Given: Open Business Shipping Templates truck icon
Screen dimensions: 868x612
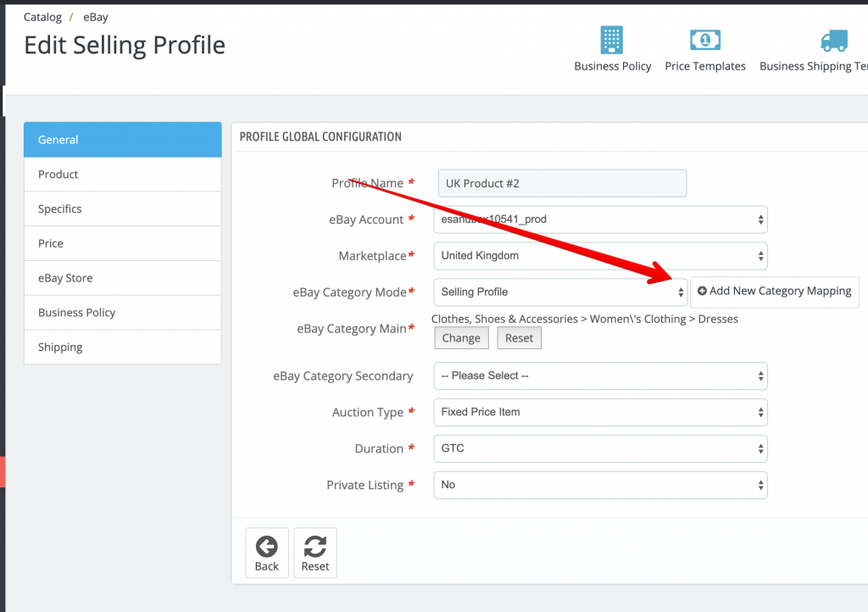Looking at the screenshot, I should click(x=834, y=41).
